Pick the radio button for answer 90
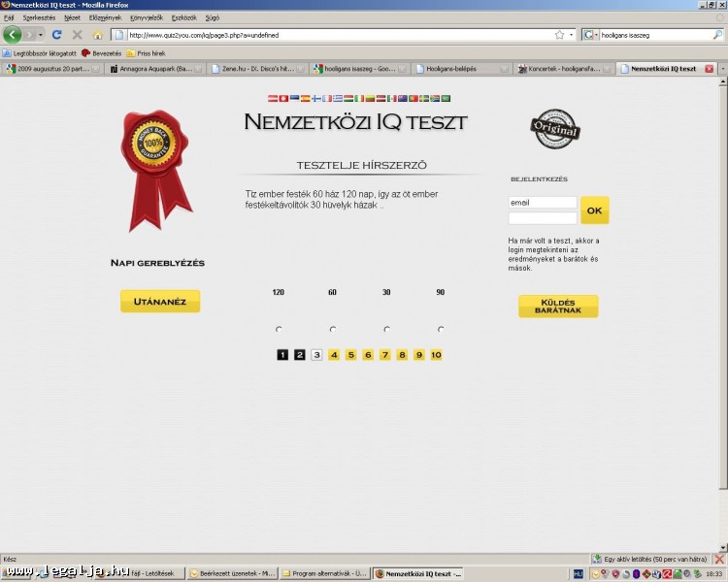Screen dimensions: 728x582 pyautogui.click(x=441, y=330)
